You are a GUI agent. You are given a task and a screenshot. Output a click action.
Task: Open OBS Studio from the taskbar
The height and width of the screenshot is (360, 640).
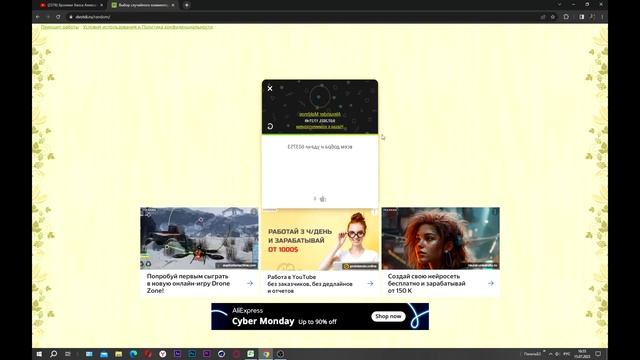point(280,354)
